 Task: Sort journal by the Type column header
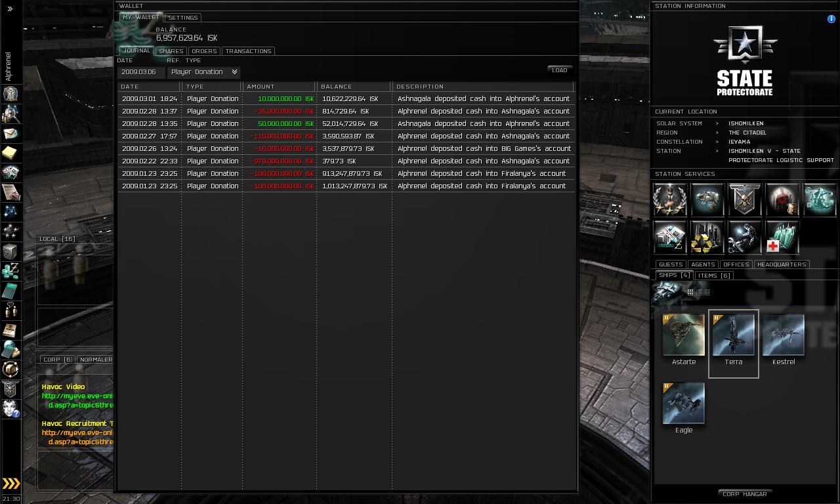(x=212, y=87)
